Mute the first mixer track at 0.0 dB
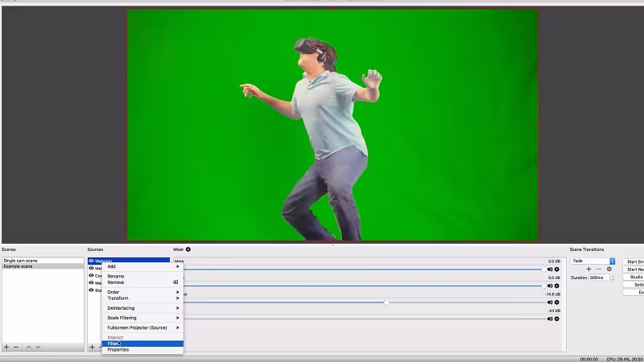 (550, 269)
